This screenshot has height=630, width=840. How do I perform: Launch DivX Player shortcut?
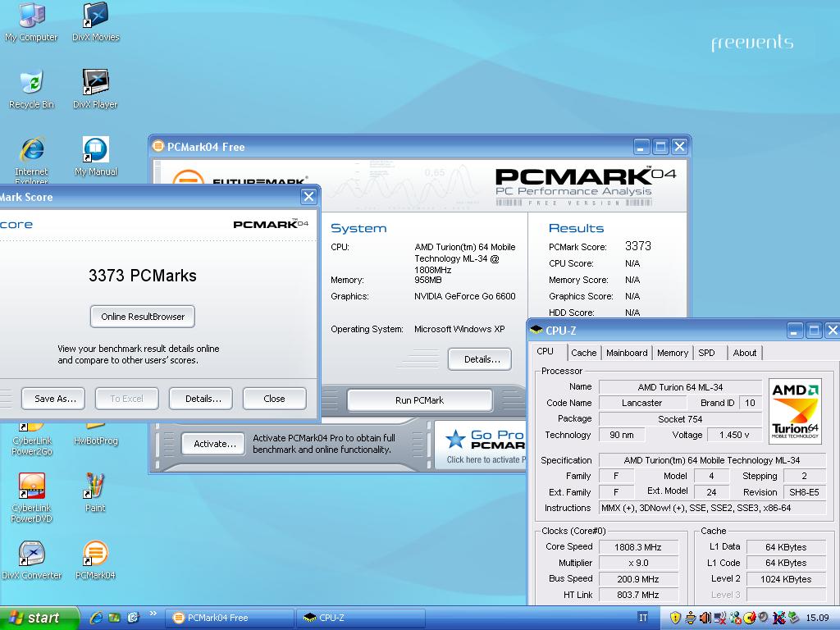point(95,89)
